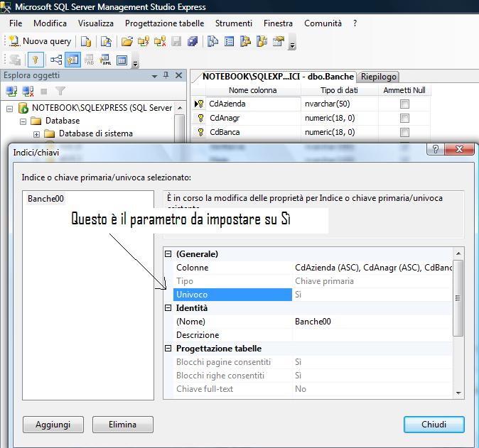Image resolution: width=479 pixels, height=448 pixels.
Task: Select the Univoco property row
Action: point(313,295)
